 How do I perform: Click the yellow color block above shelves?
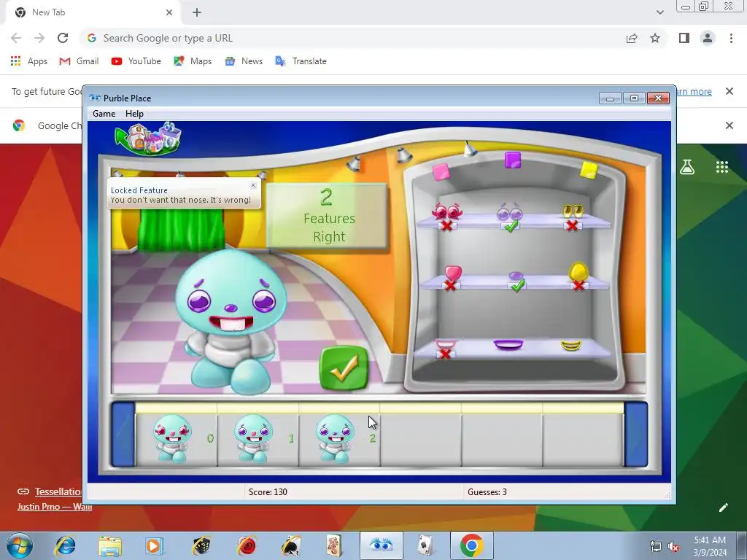tap(589, 170)
